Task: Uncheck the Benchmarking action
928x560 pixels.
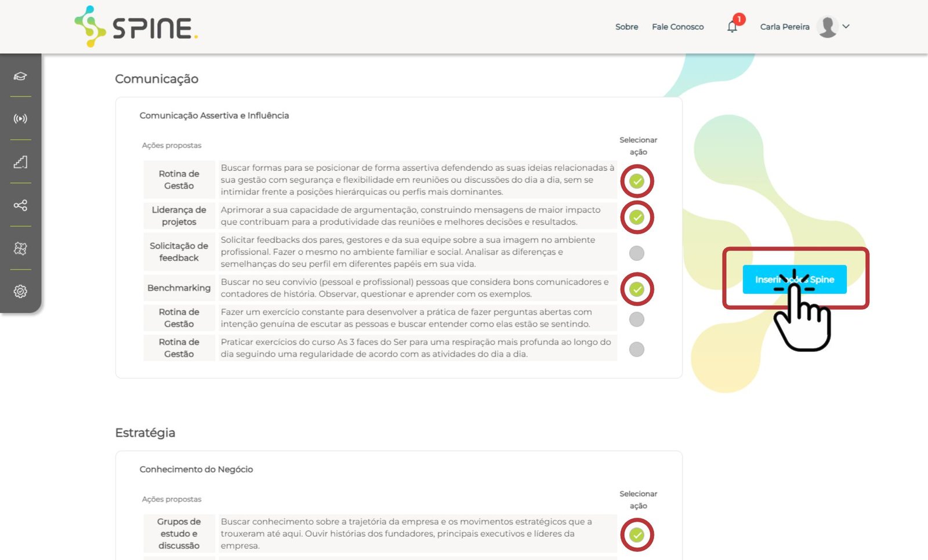Action: click(x=637, y=289)
